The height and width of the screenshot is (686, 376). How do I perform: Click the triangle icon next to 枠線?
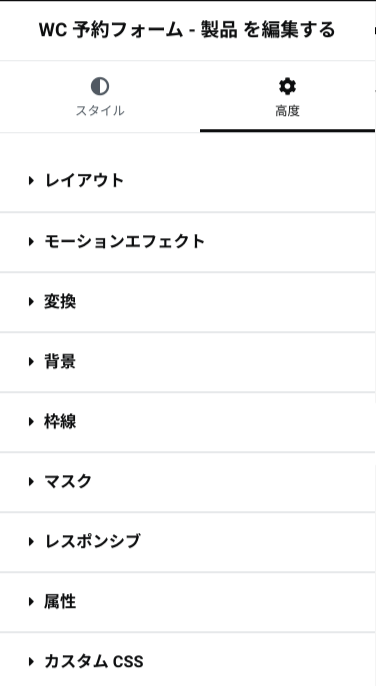(31, 421)
